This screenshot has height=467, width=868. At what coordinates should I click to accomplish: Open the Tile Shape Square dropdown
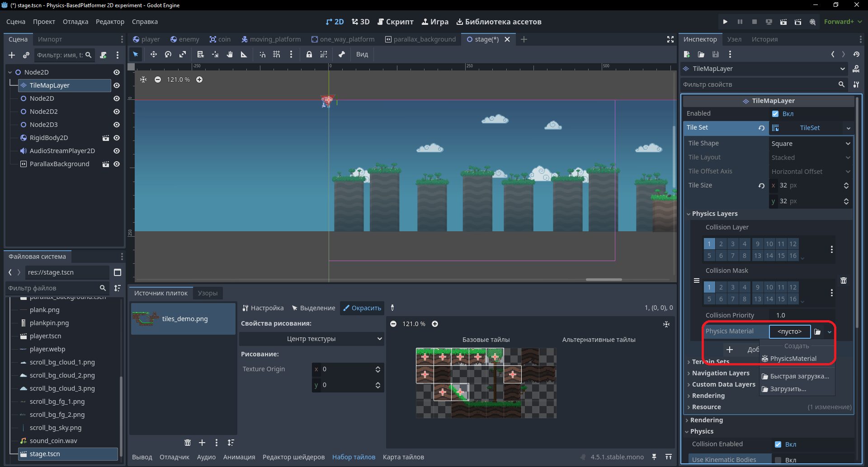click(811, 144)
